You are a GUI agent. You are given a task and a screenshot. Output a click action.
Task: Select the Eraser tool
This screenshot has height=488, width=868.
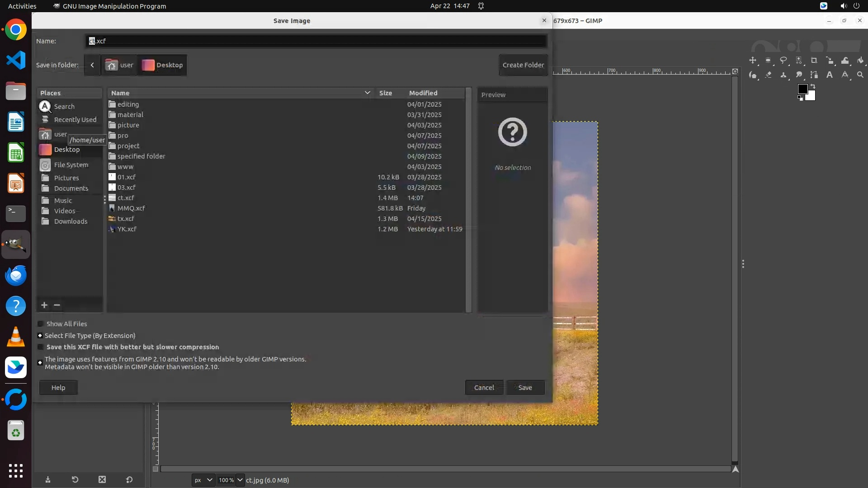point(768,75)
